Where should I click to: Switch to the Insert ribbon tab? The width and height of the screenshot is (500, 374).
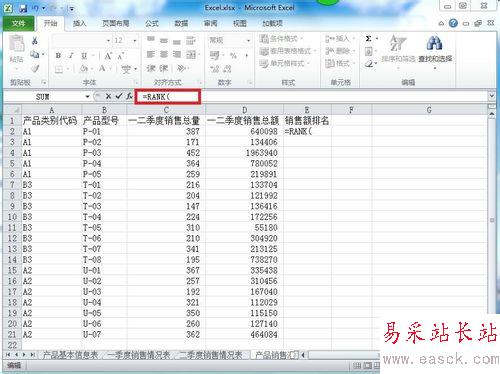[79, 23]
